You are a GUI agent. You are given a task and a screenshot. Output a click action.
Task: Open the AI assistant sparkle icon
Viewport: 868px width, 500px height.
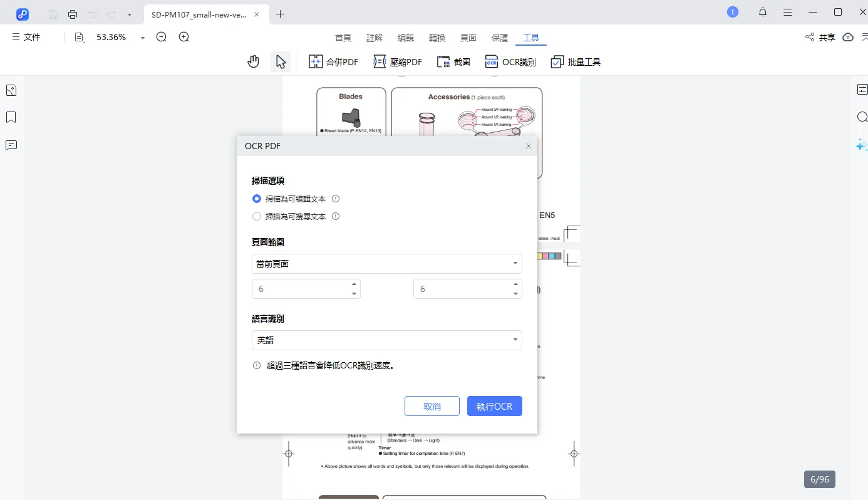(x=861, y=145)
